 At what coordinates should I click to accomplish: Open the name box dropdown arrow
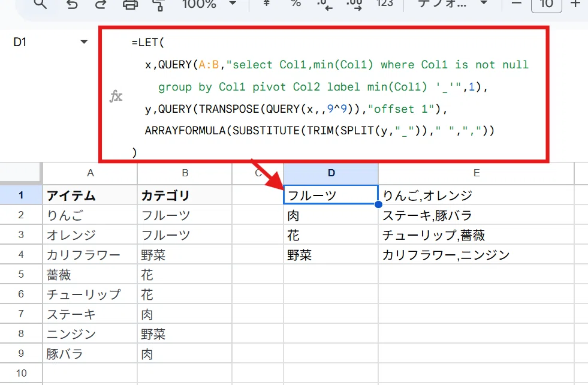coord(84,42)
